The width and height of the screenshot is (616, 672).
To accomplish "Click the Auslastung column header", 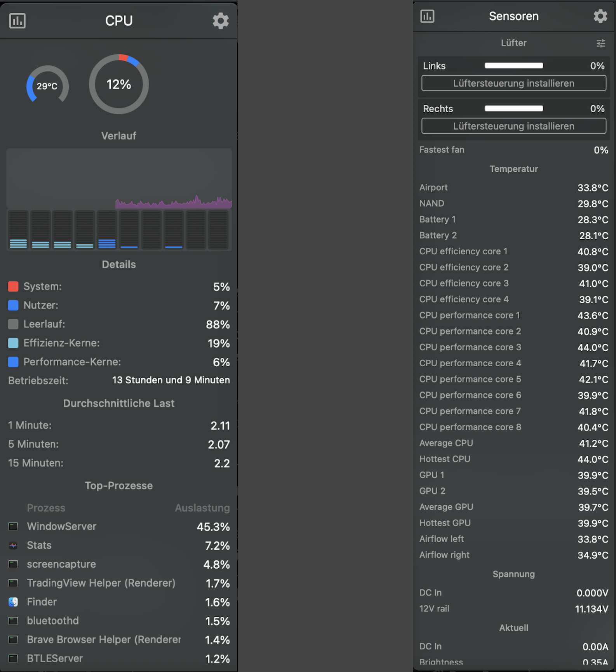I will [x=202, y=508].
